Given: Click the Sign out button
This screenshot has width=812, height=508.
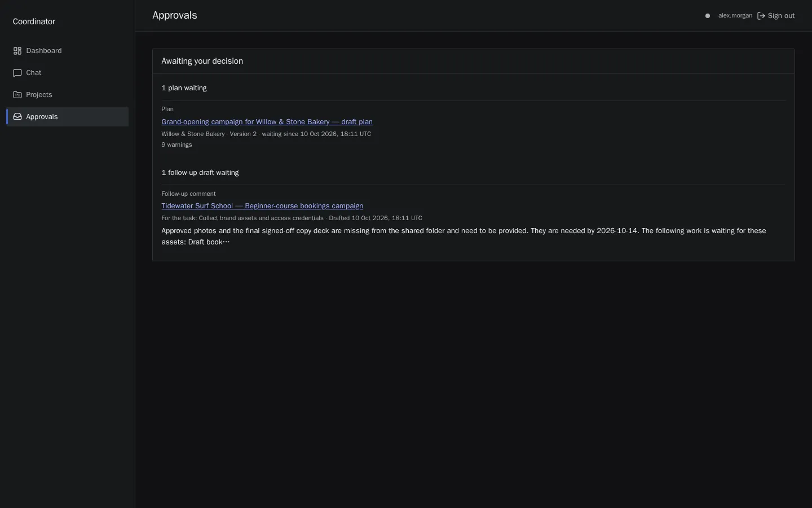Looking at the screenshot, I should [x=776, y=16].
